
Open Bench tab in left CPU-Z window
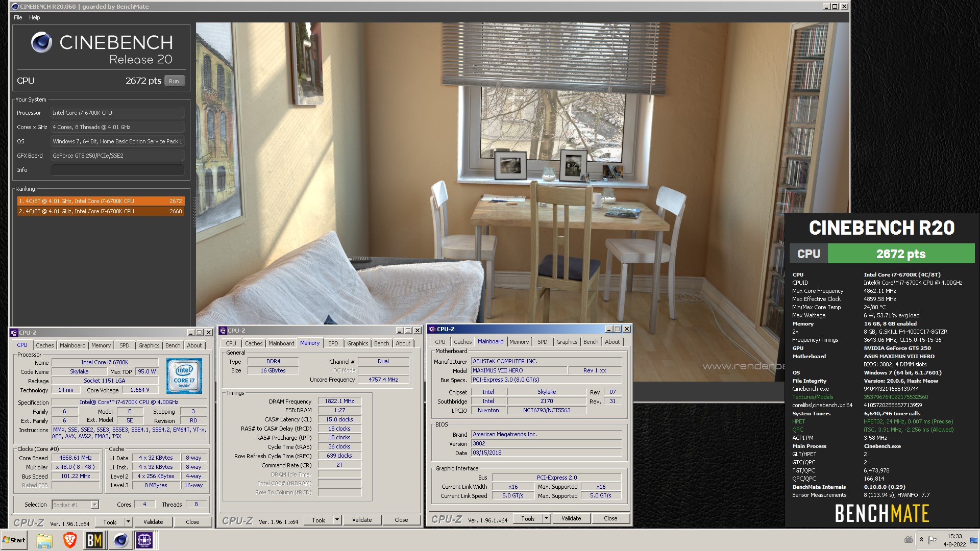173,345
